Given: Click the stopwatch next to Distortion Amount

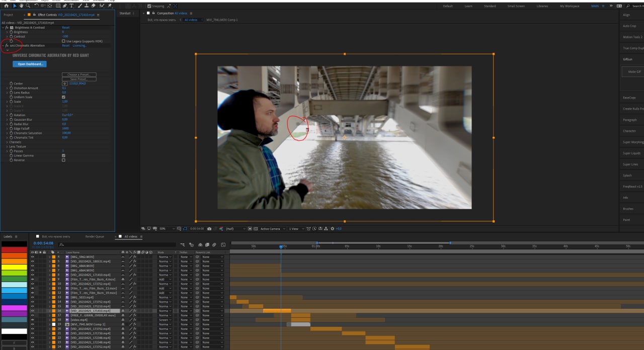Looking at the screenshot, I should click(x=12, y=88).
